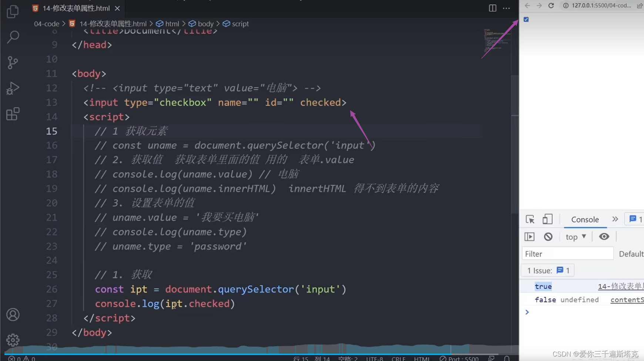
Task: Open the Source Control view
Action: (x=13, y=63)
